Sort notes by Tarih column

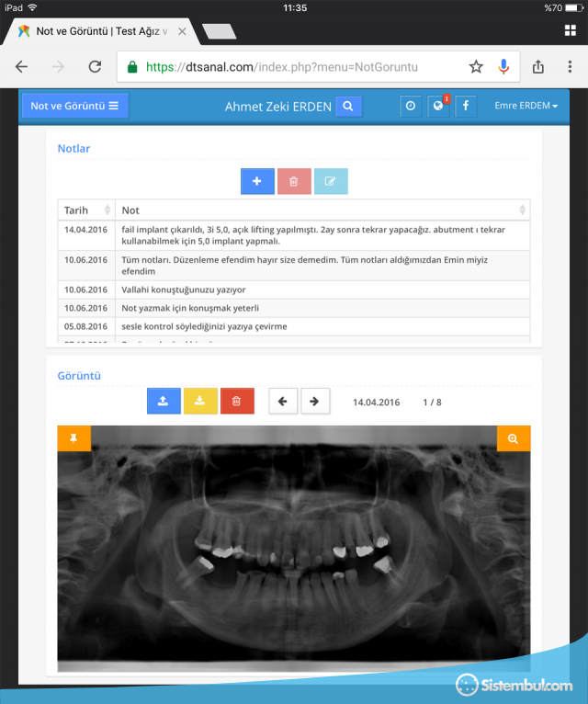point(86,210)
